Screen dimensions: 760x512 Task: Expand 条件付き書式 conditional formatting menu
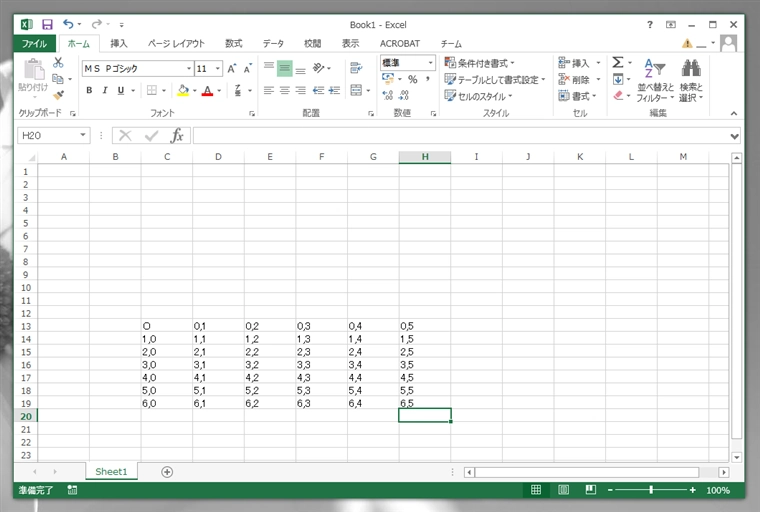(479, 63)
